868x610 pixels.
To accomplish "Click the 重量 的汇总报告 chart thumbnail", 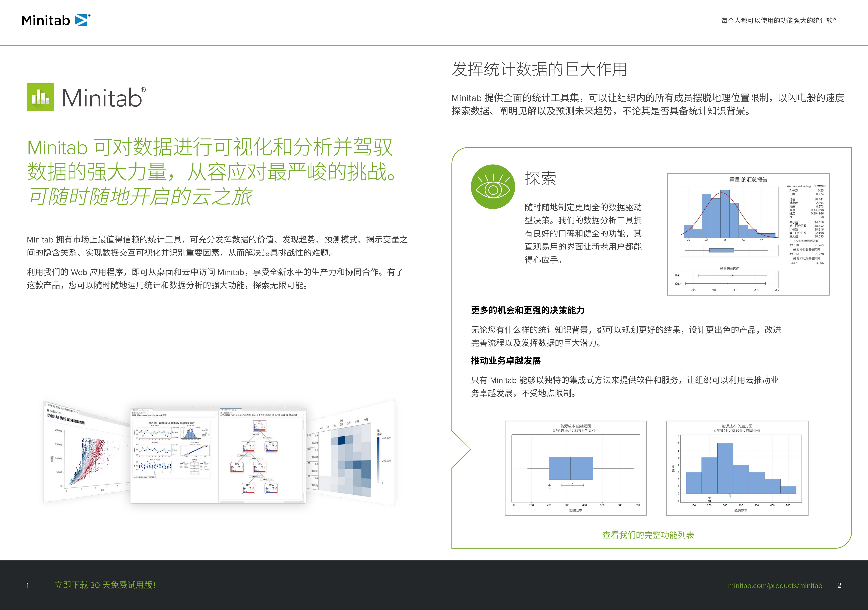I will point(748,234).
